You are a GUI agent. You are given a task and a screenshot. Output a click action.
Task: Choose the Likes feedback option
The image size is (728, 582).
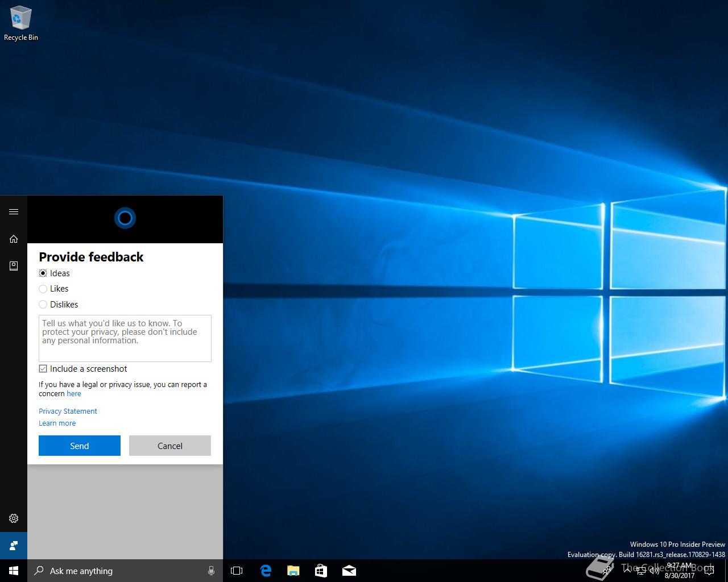(43, 289)
